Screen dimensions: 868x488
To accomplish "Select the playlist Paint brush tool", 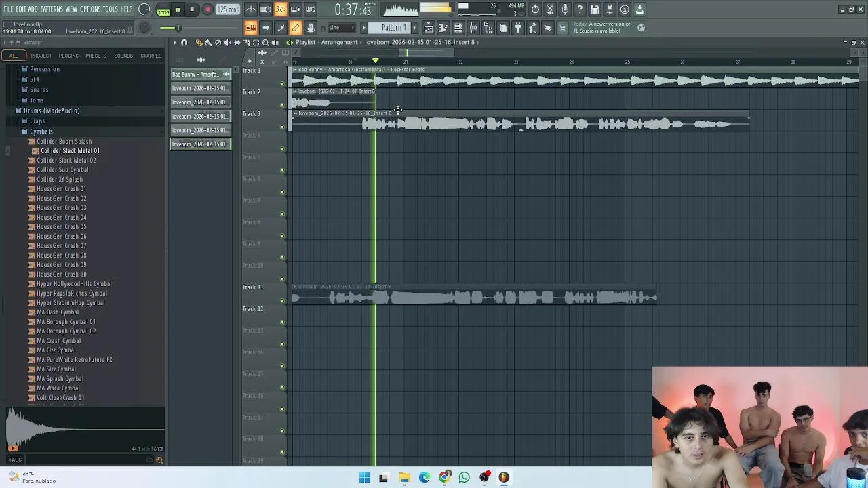I will [208, 43].
